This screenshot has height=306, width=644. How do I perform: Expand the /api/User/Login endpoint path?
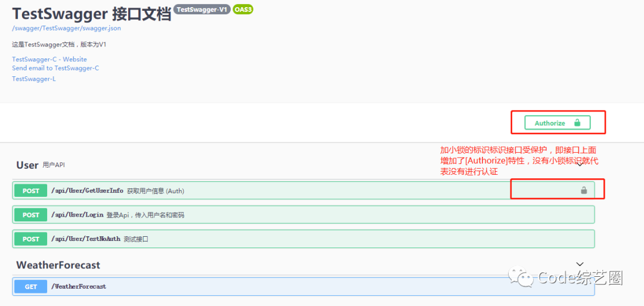tap(77, 215)
